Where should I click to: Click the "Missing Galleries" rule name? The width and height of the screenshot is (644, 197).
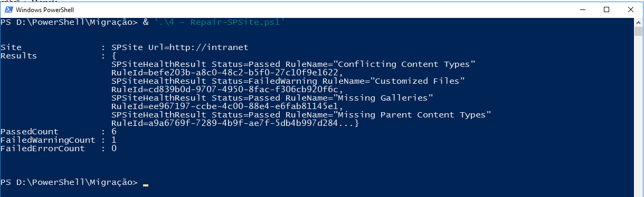[384, 98]
